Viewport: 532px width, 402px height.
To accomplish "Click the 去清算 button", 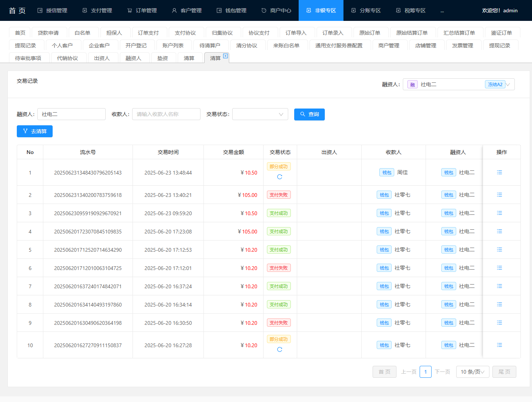I will (35, 131).
